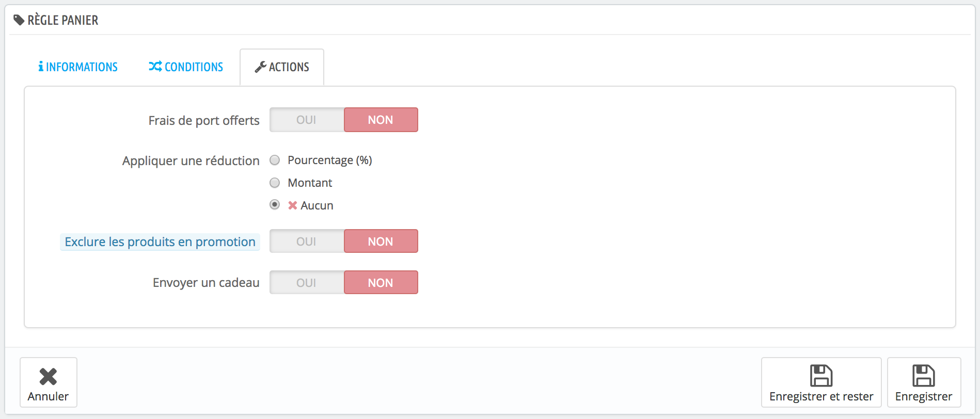Click the tag icon beside Règle Panier
980x419 pixels.
[x=19, y=20]
